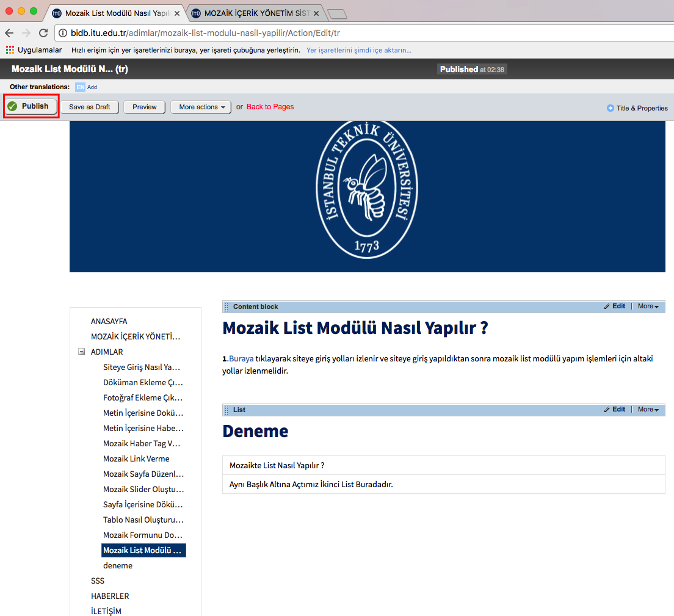
Task: Click the Publish button
Action: (31, 106)
